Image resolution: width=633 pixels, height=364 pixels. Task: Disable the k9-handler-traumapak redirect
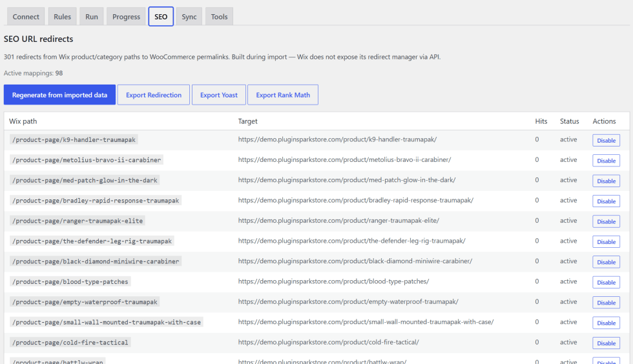606,141
